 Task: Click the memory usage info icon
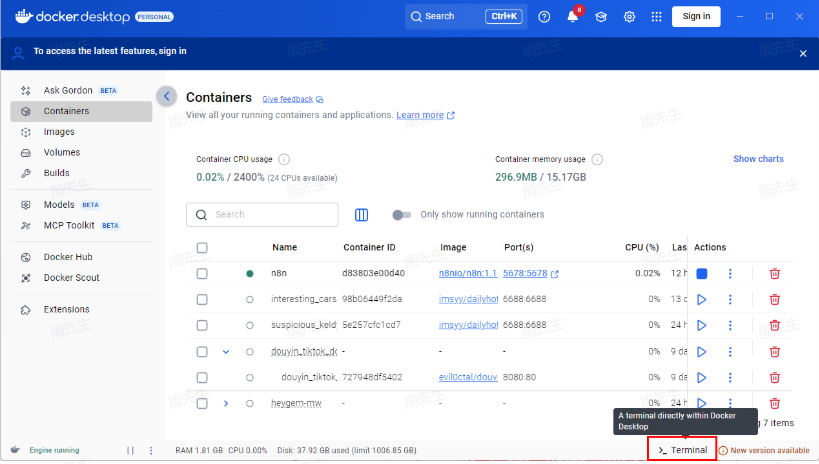tap(597, 159)
